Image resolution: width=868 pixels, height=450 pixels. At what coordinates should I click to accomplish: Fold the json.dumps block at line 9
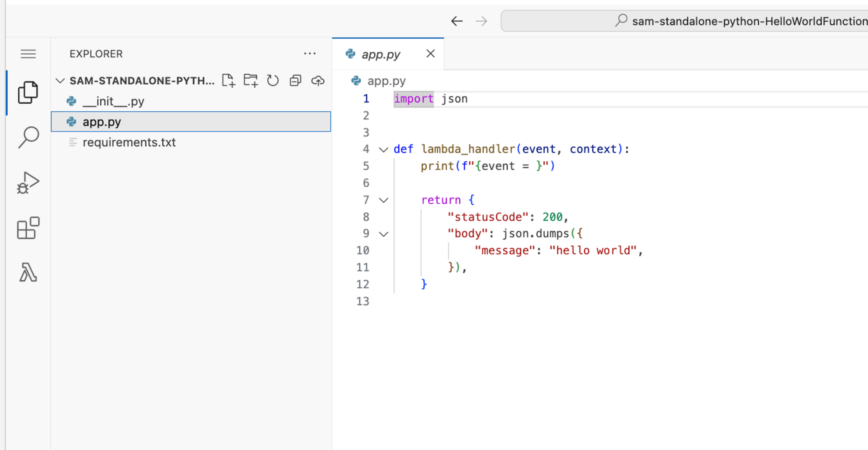click(x=384, y=234)
